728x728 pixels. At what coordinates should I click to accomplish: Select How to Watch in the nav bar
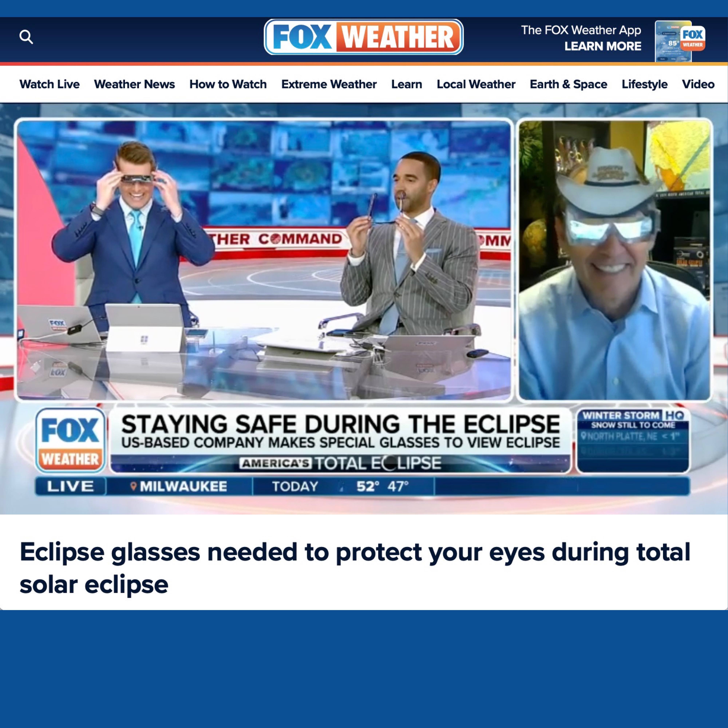(228, 84)
